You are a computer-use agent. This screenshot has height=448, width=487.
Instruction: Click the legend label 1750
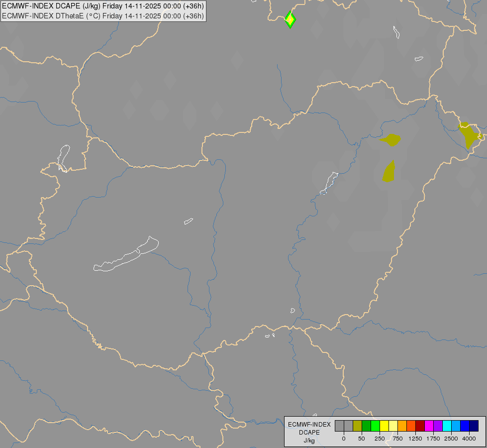pos(433,439)
